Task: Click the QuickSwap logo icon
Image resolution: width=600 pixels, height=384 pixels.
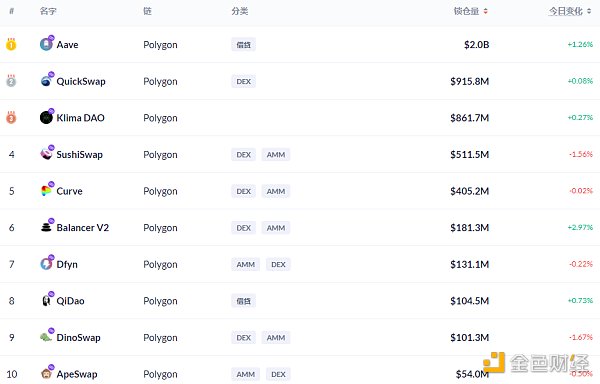Action: tap(46, 81)
